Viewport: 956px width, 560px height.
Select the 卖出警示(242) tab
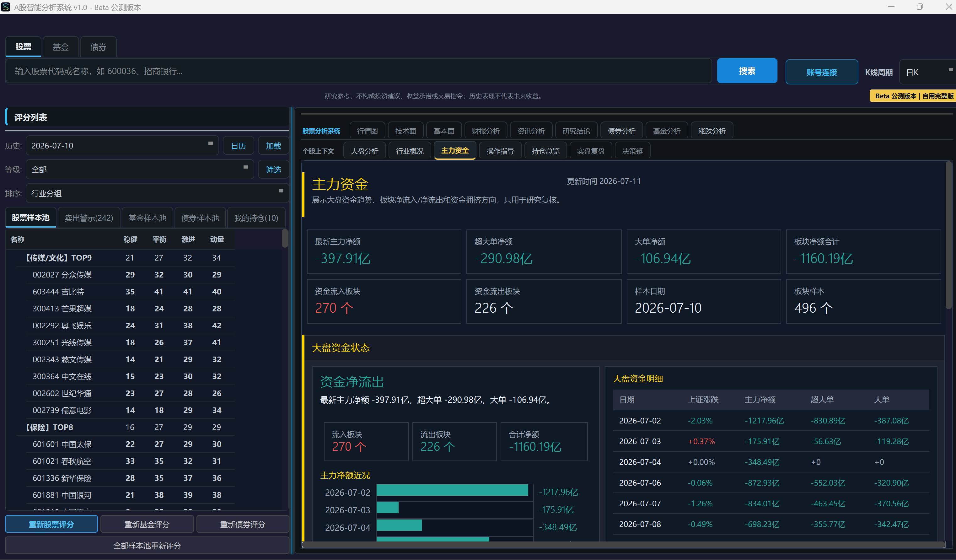pos(89,218)
